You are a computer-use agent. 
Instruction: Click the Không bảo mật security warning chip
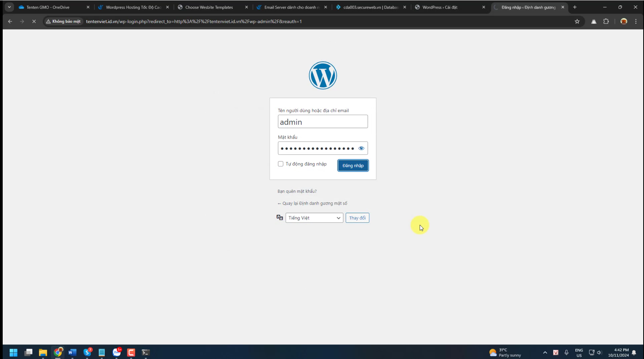click(64, 22)
